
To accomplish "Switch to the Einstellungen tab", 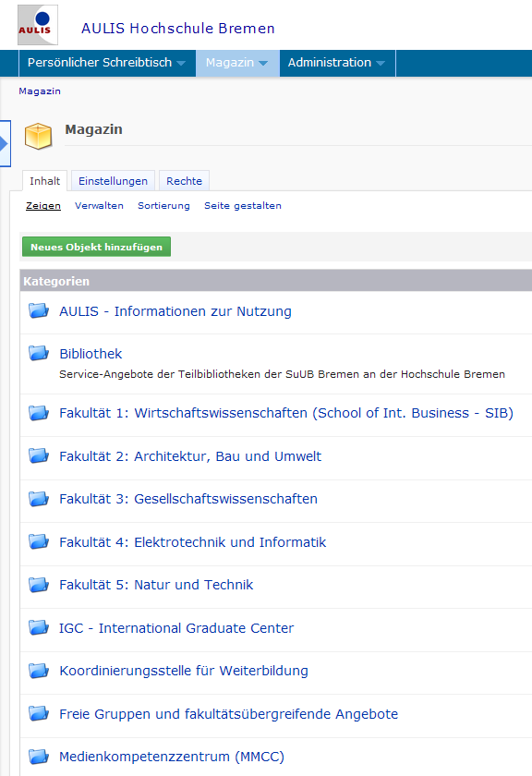I will pos(113,181).
